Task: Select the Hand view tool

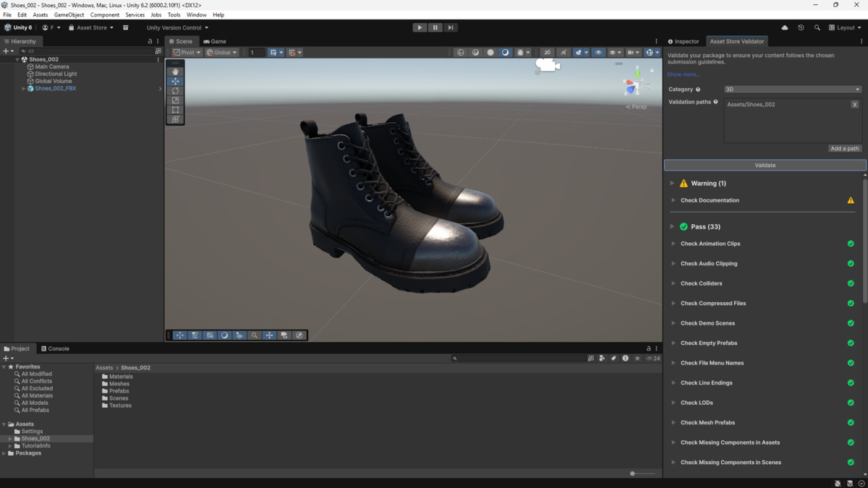Action: [175, 71]
